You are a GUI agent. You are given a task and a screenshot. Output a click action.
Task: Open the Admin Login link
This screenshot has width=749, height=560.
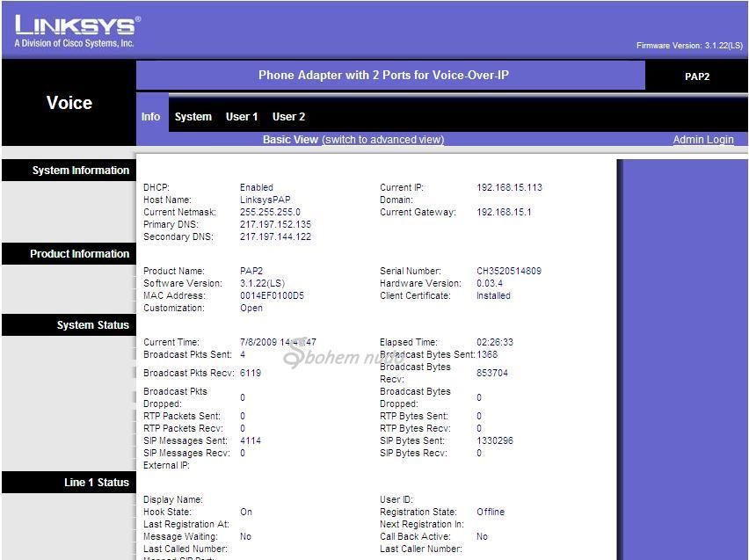coord(702,140)
